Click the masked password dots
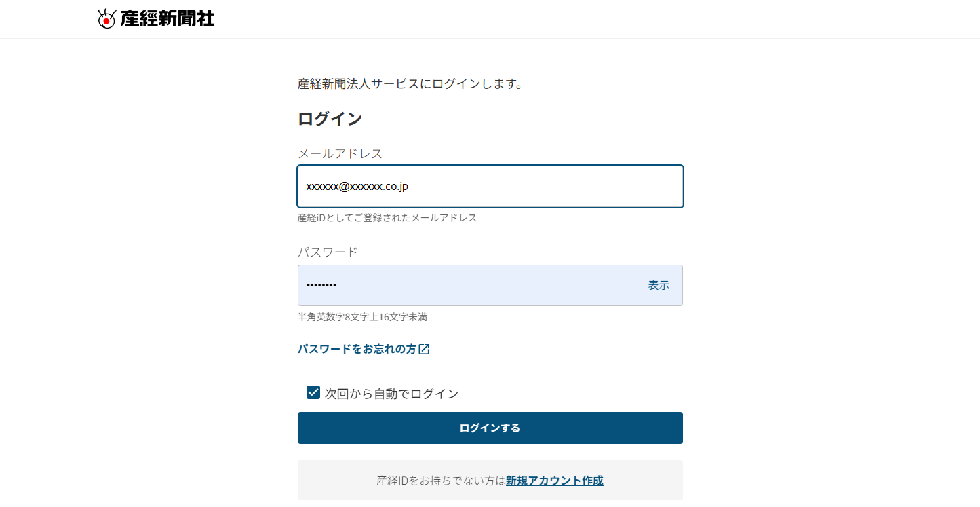Viewport: 980px width, 507px height. (x=321, y=285)
